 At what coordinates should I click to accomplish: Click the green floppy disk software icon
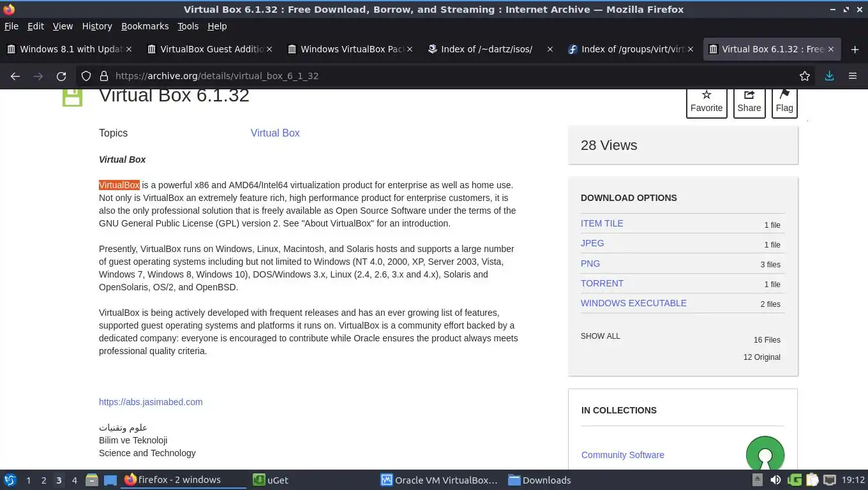[72, 97]
